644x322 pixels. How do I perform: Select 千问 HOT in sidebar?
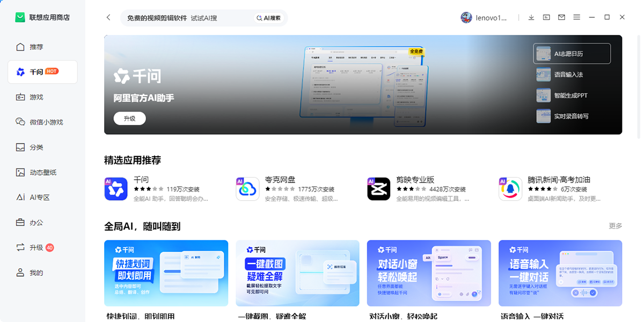[x=42, y=72]
